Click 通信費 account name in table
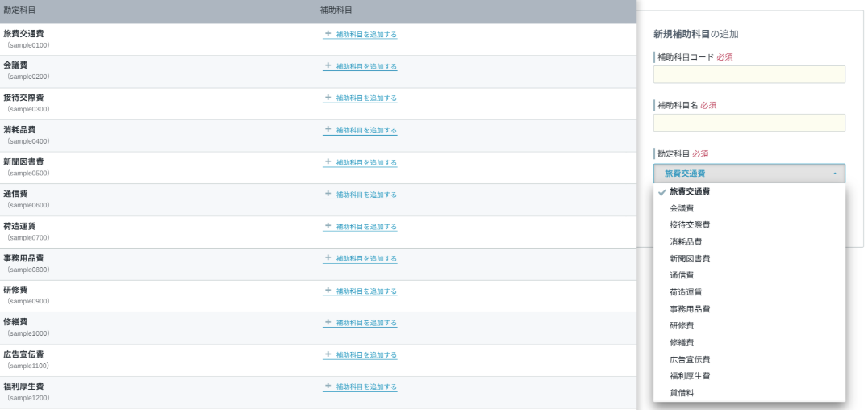Viewport: 868px width, 410px height. click(x=15, y=194)
